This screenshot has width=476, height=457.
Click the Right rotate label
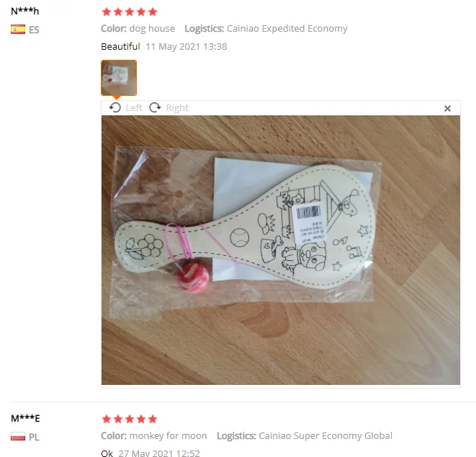click(x=177, y=108)
